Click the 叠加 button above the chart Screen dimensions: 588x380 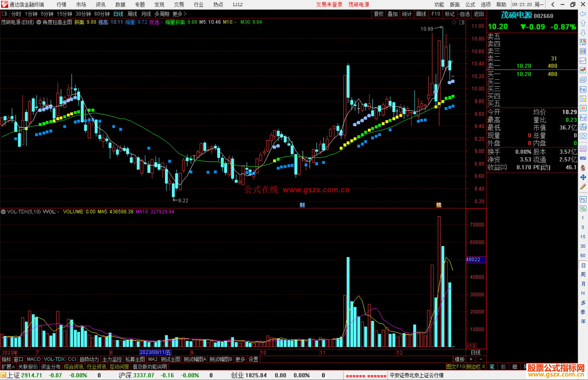[393, 14]
